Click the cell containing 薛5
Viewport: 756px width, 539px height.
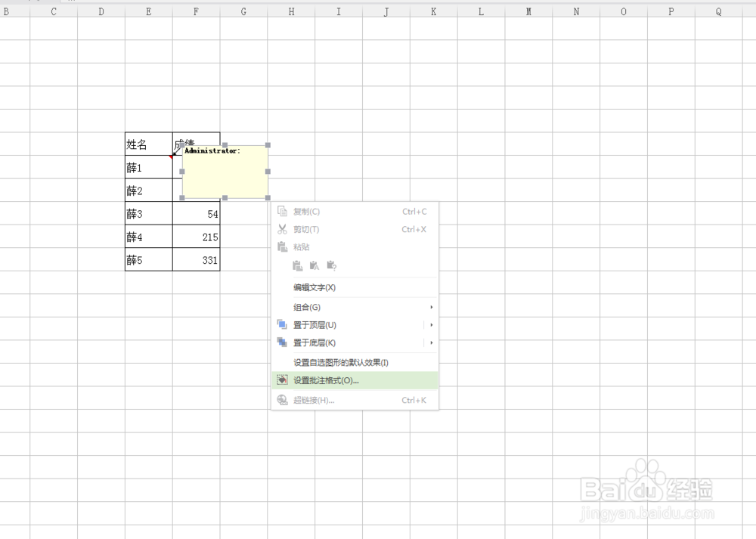148,260
